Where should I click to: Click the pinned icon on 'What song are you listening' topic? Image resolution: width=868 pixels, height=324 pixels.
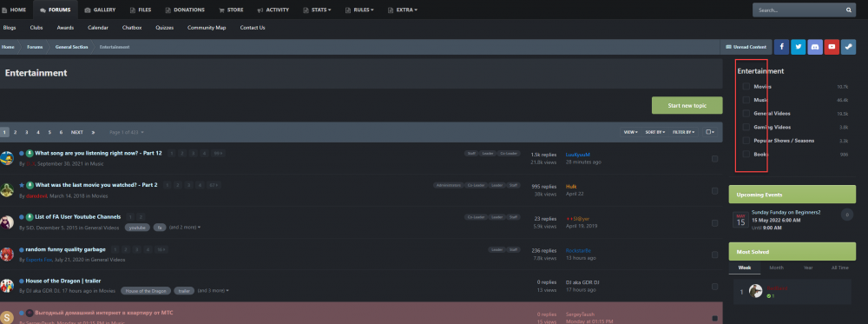pos(30,154)
